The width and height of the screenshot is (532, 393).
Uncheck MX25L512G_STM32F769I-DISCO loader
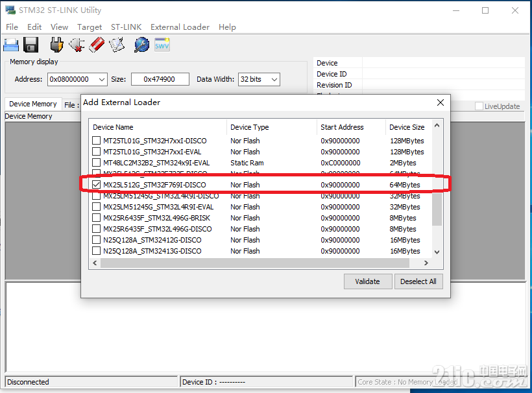97,184
